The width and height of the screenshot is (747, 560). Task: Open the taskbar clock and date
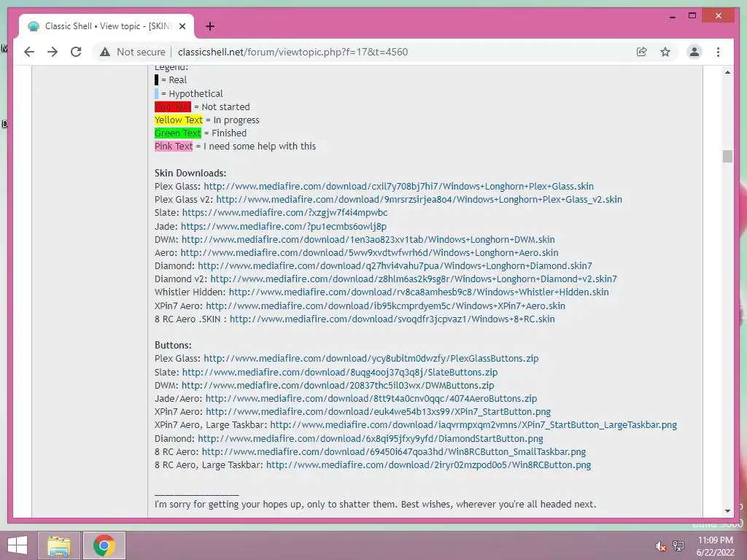(x=716, y=546)
